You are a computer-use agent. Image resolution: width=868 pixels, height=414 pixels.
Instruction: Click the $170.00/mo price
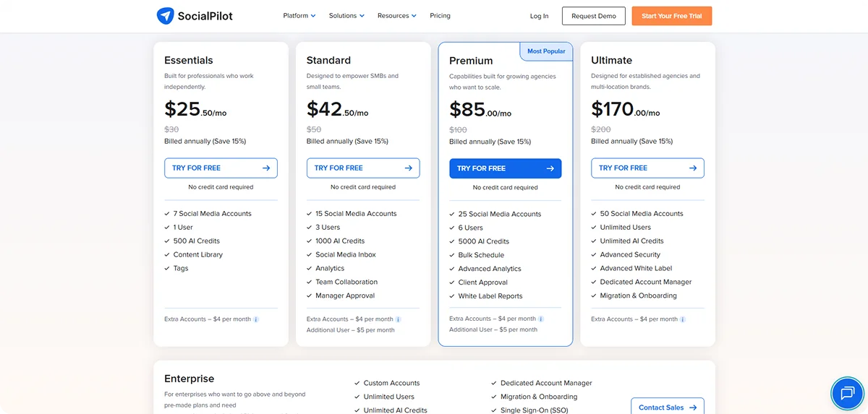[626, 109]
